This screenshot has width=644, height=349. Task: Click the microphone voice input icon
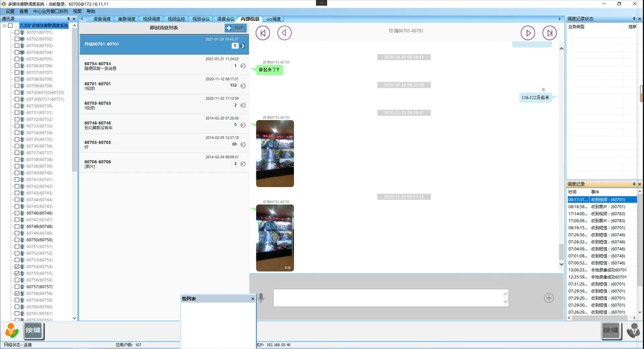click(x=261, y=298)
